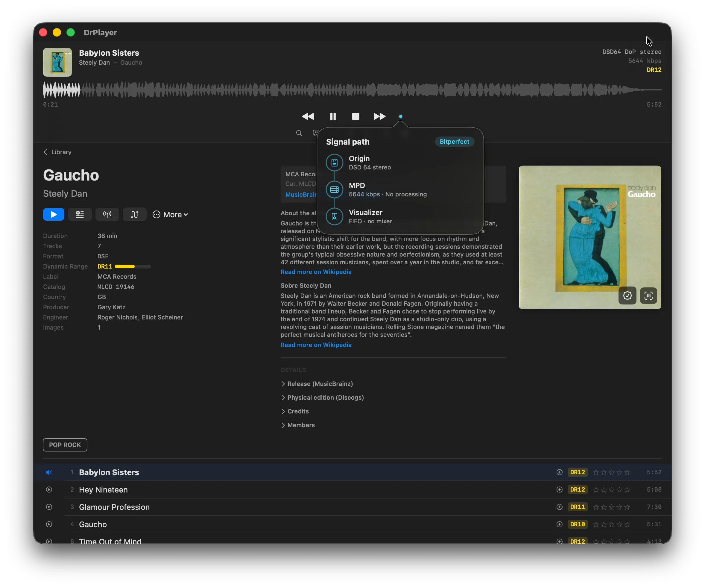Rate Babylon Sisters five stars

(x=627, y=472)
